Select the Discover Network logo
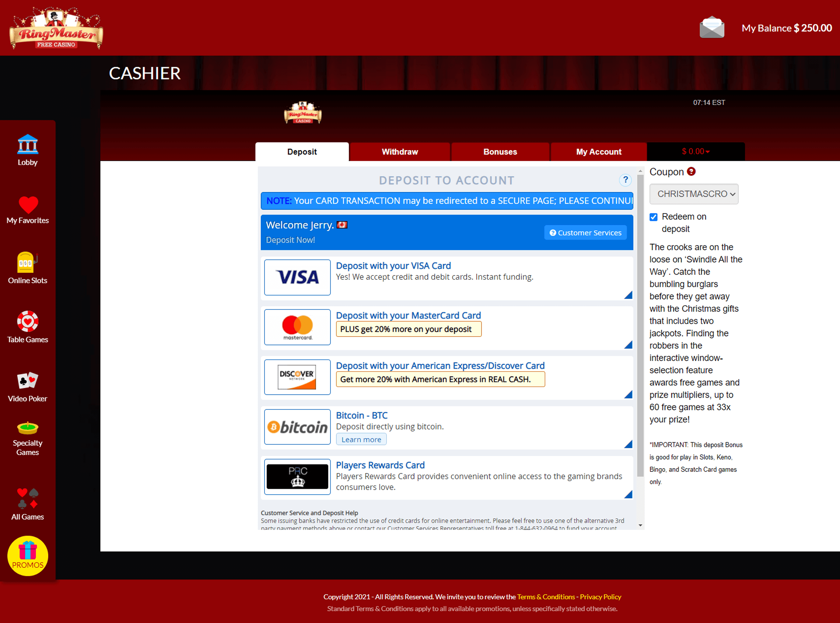This screenshot has width=840, height=623. 297,377
